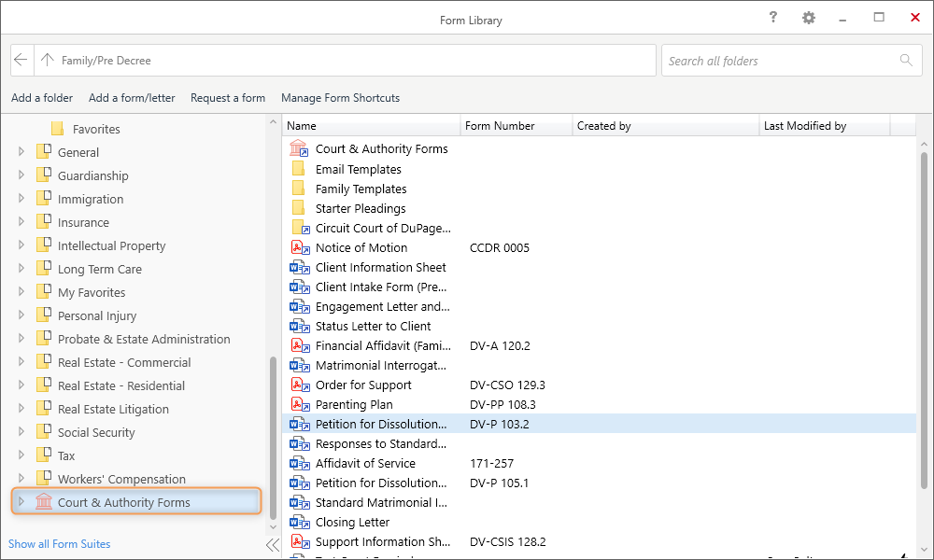Open Manage Form Shortcuts
The height and width of the screenshot is (560, 934).
point(340,98)
